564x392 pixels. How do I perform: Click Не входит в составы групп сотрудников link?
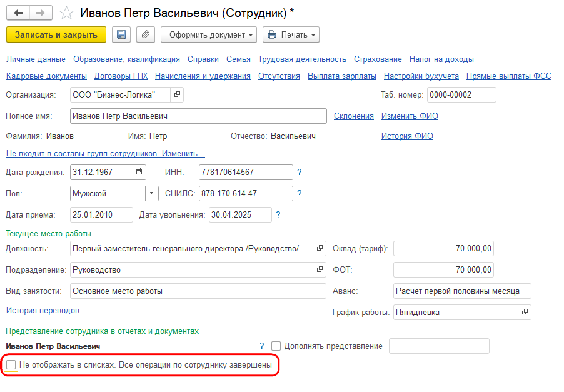(x=106, y=154)
